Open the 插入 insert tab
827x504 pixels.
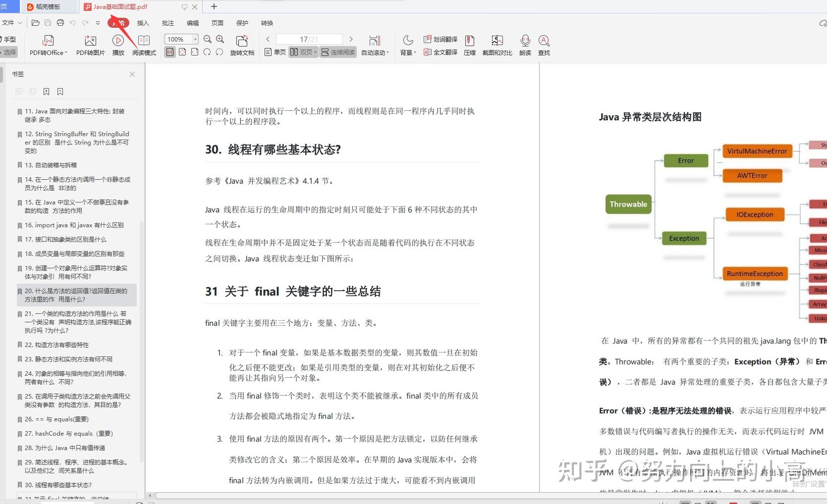(143, 23)
